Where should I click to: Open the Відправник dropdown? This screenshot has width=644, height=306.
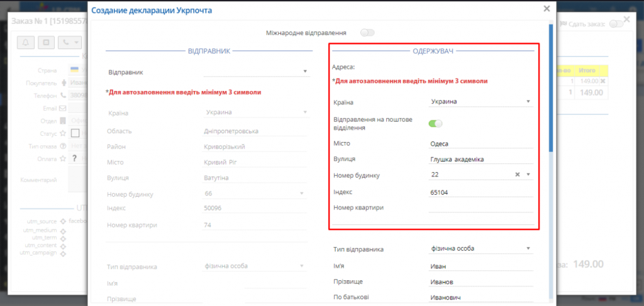pyautogui.click(x=257, y=72)
